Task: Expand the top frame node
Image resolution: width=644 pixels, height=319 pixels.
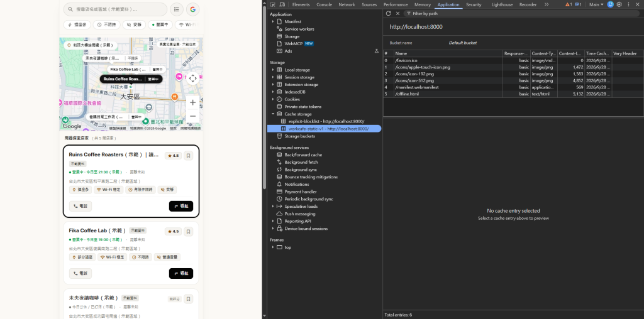Action: 273,247
